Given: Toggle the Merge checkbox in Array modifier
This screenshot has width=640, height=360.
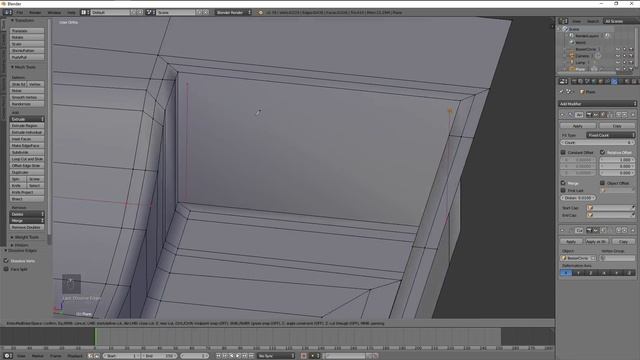Looking at the screenshot, I should tap(563, 183).
